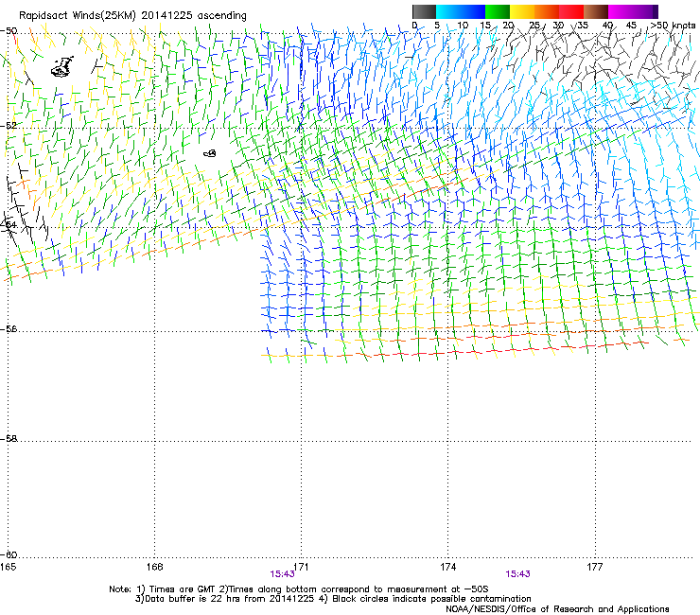Select the longitude label '177'
Viewport: 700px width, 615px height.
click(x=595, y=567)
